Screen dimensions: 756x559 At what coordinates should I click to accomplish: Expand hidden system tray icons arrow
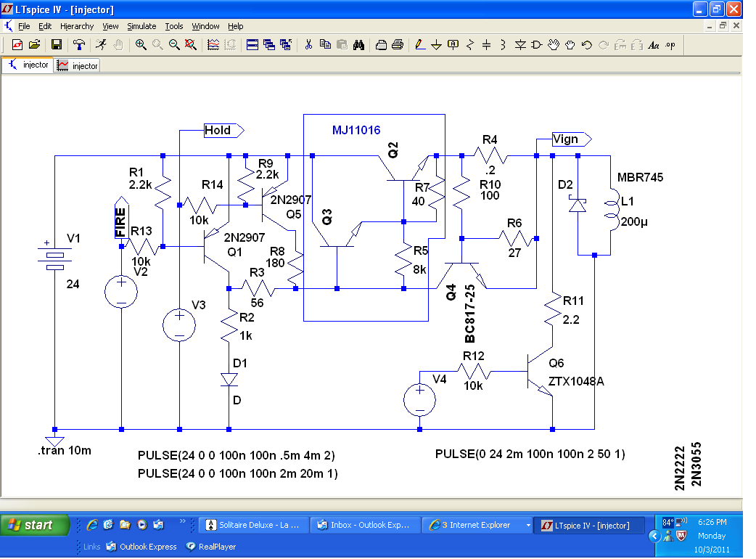pyautogui.click(x=654, y=536)
